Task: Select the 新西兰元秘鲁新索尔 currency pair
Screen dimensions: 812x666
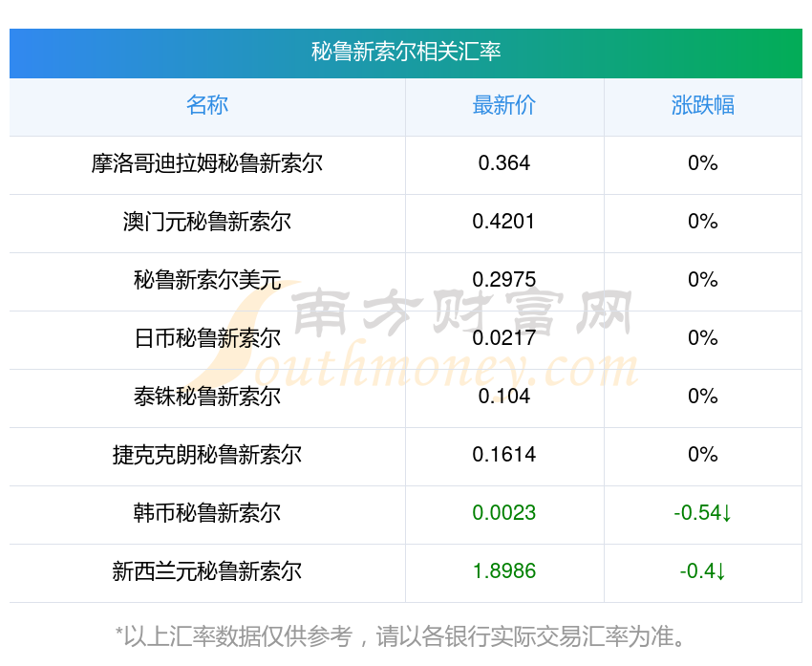Action: point(207,571)
